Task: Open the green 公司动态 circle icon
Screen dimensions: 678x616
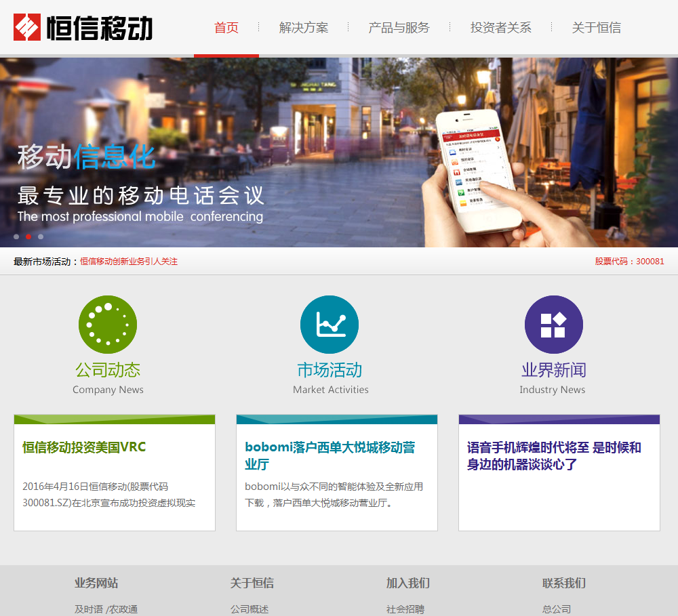Action: [108, 325]
